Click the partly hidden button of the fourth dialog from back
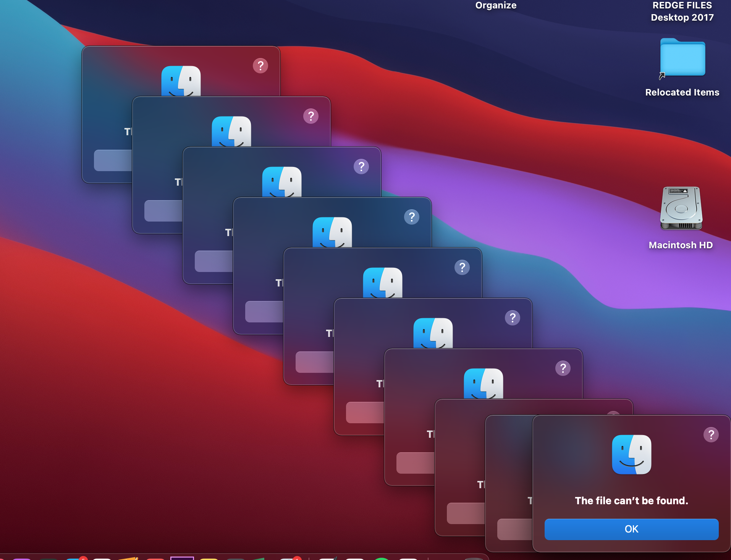The height and width of the screenshot is (560, 731). (264, 312)
